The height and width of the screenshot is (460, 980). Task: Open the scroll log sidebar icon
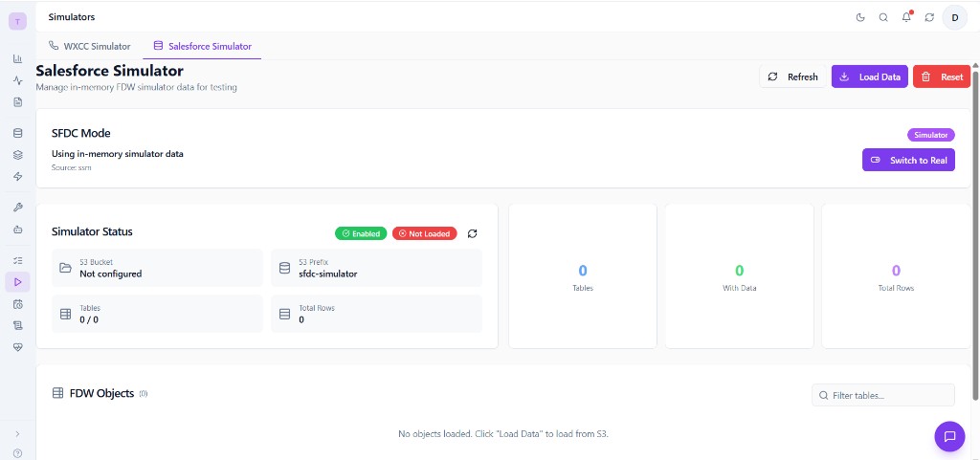point(17,325)
